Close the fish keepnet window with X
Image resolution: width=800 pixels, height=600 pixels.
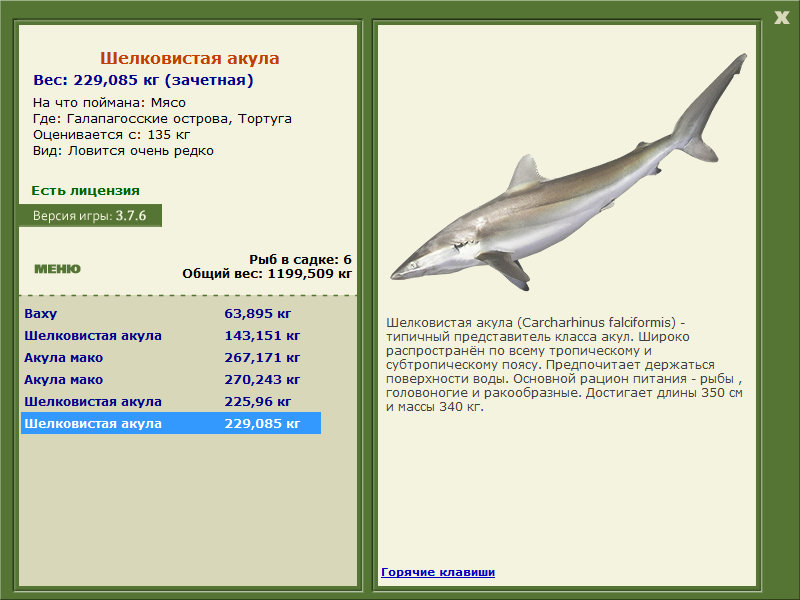click(x=781, y=18)
